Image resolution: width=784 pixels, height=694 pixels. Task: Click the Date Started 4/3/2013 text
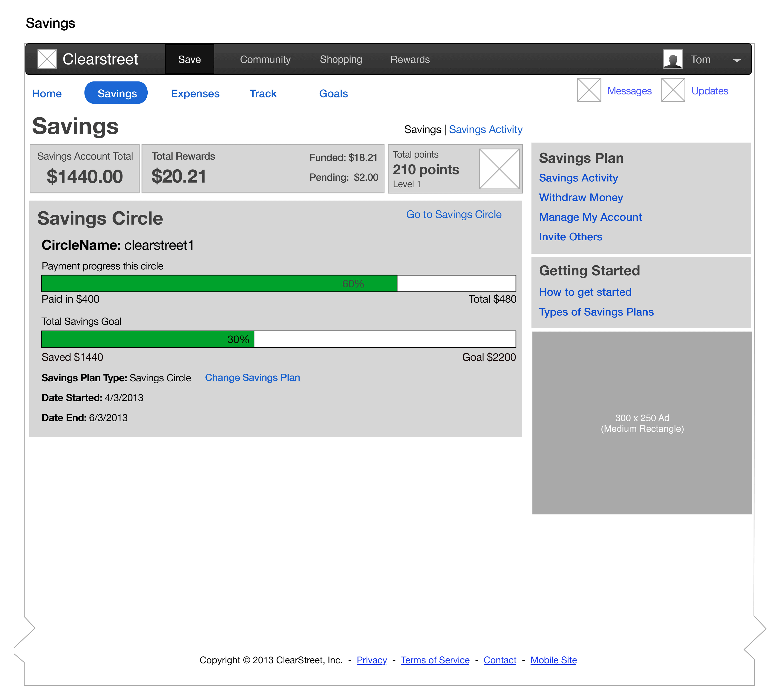tap(92, 398)
